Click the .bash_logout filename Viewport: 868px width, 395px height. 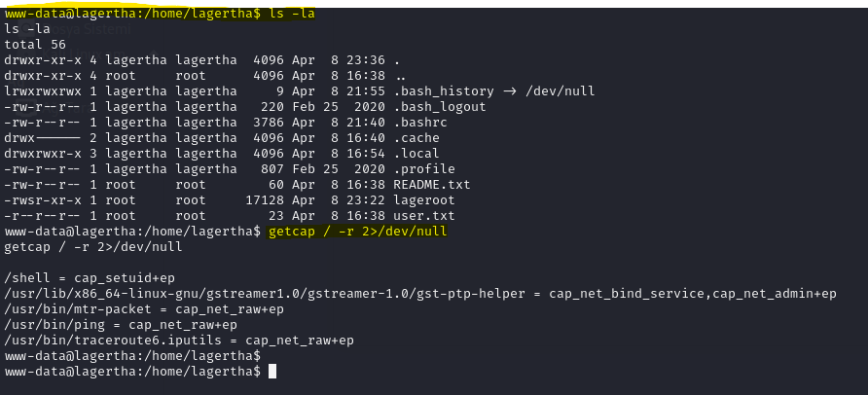coord(440,106)
